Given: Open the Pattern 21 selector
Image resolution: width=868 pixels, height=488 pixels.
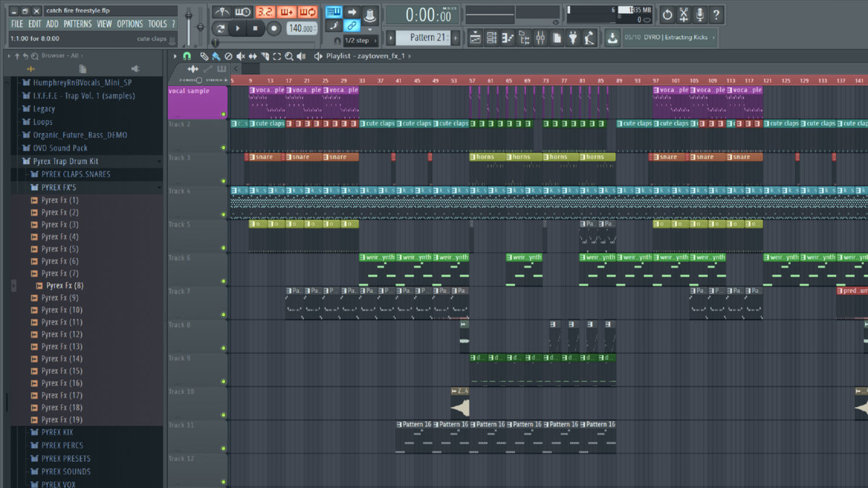Looking at the screenshot, I should pyautogui.click(x=427, y=38).
